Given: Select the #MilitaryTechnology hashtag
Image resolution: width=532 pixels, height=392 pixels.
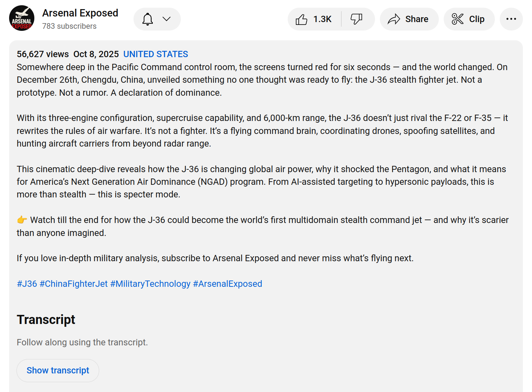Looking at the screenshot, I should (x=150, y=284).
